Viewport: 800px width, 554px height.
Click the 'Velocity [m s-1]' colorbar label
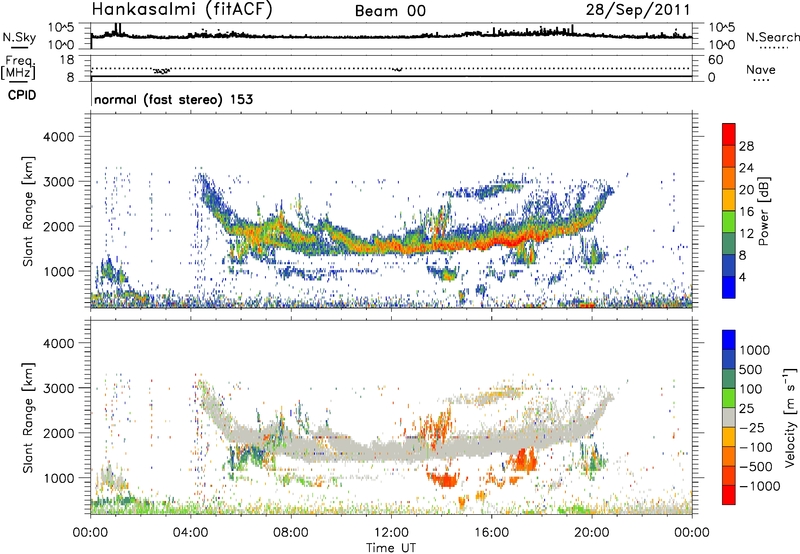pyautogui.click(x=790, y=417)
